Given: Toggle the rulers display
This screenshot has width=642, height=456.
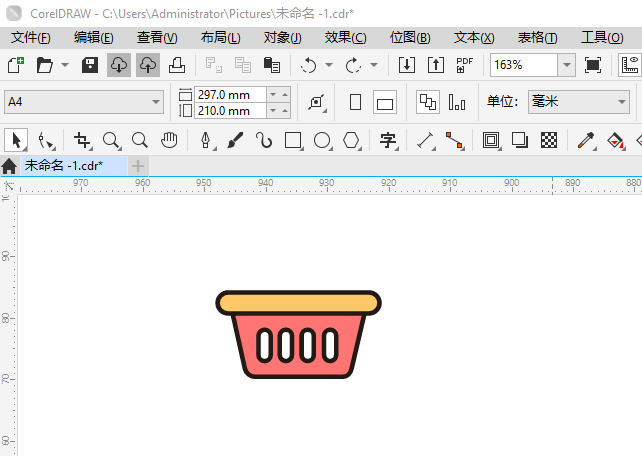Looking at the screenshot, I should pyautogui.click(x=630, y=65).
